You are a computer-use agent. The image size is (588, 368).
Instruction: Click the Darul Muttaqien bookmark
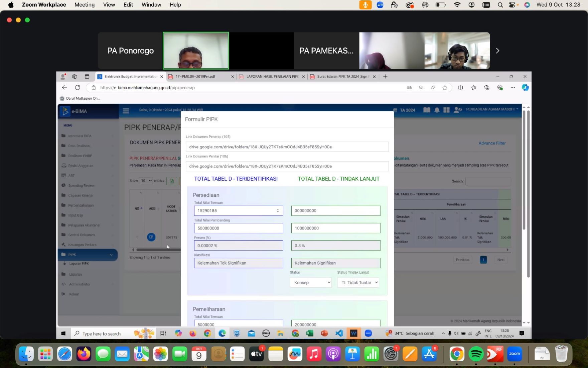pyautogui.click(x=80, y=98)
